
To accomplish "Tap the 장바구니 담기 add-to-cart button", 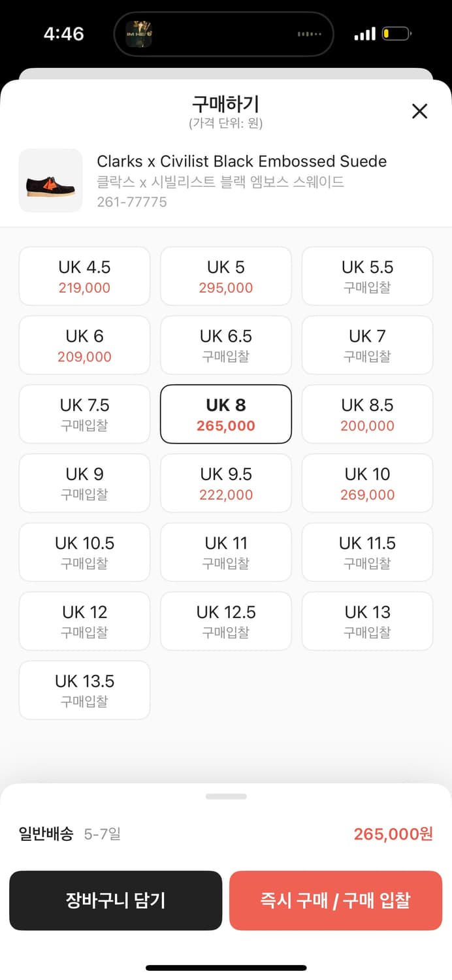I will 116,900.
